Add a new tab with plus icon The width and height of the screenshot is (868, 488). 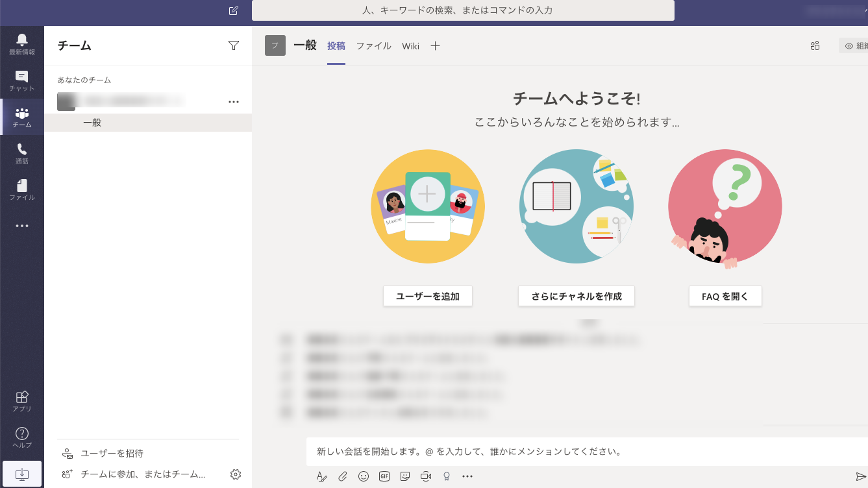[x=435, y=46]
